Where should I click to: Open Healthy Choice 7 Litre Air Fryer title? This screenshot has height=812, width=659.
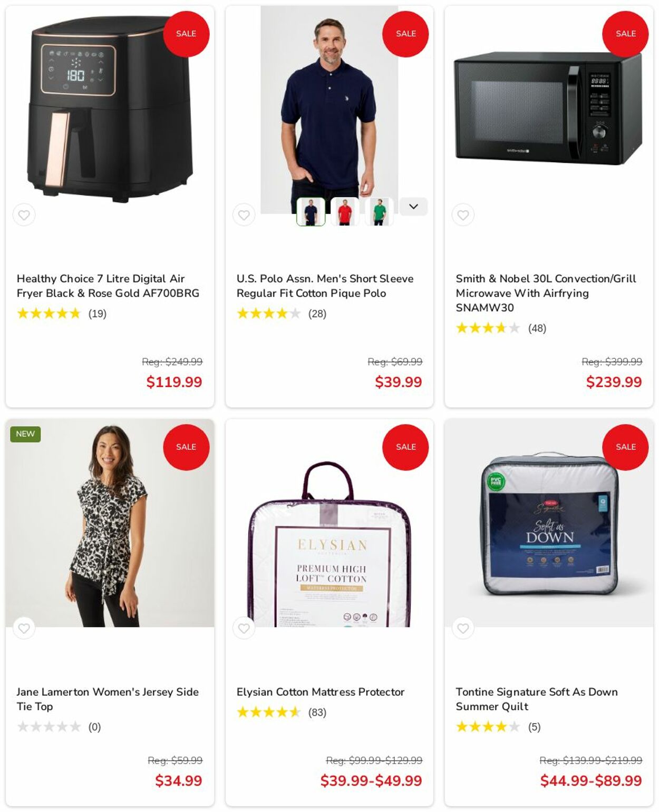(x=108, y=286)
